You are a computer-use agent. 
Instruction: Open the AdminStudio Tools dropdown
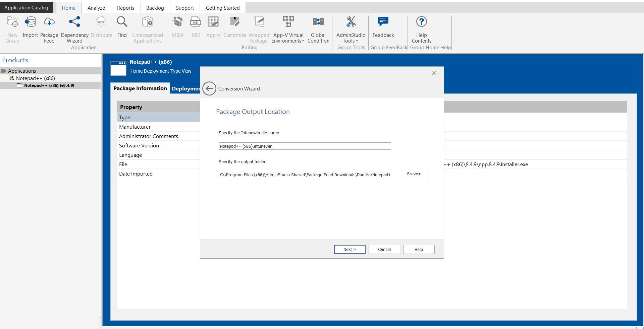tap(351, 30)
